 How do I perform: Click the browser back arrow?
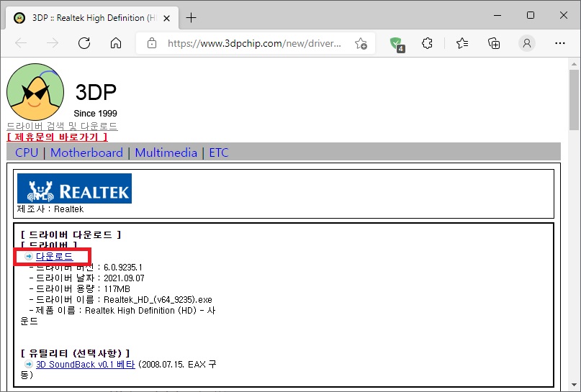21,43
